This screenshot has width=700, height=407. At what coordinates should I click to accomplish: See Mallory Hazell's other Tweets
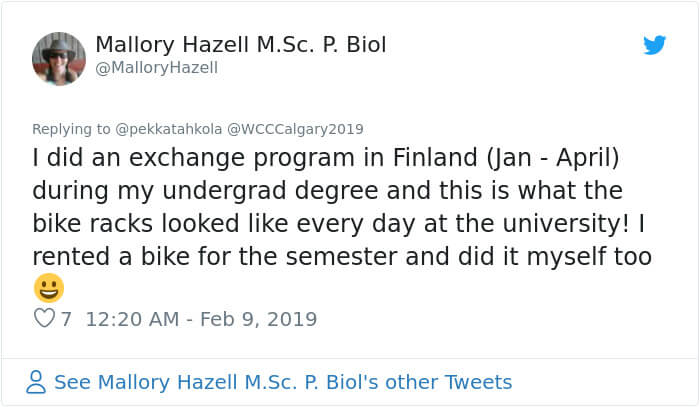click(x=283, y=382)
